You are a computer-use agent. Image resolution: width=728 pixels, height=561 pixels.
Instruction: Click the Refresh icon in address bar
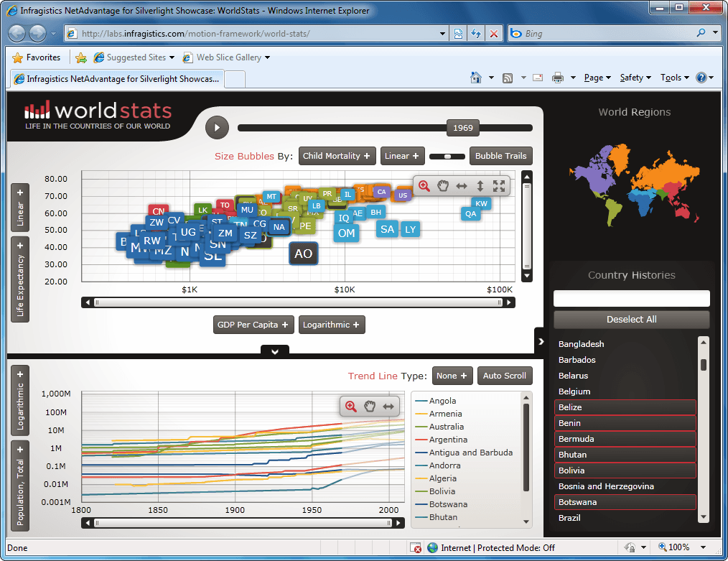click(476, 34)
